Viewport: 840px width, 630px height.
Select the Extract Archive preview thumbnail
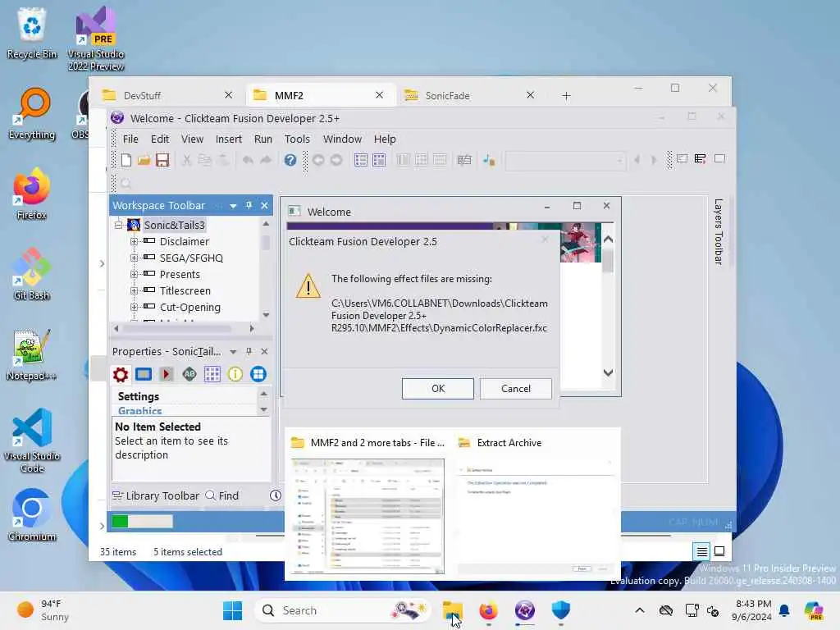coord(536,517)
